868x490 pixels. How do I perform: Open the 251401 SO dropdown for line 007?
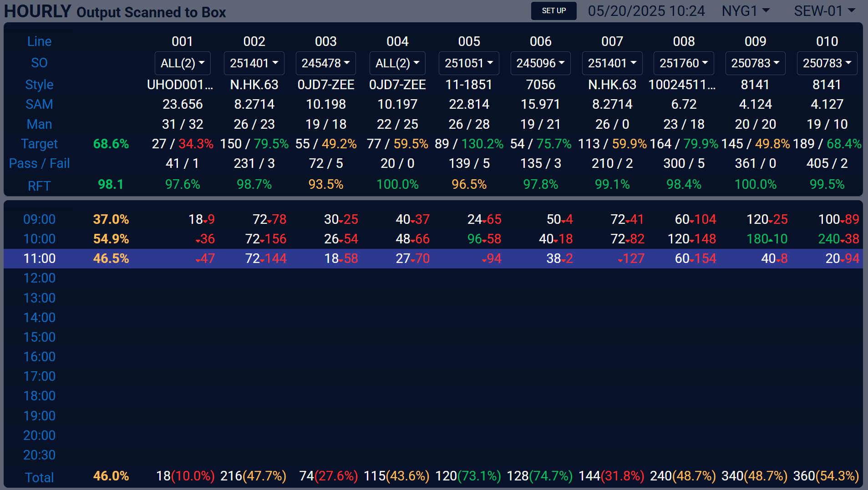click(612, 63)
